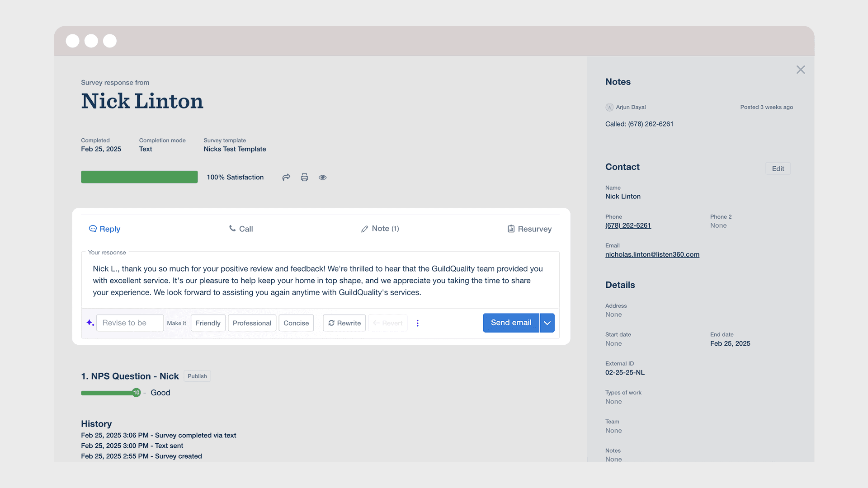
Task: Click the NPS score slider handle at 10
Action: click(137, 393)
